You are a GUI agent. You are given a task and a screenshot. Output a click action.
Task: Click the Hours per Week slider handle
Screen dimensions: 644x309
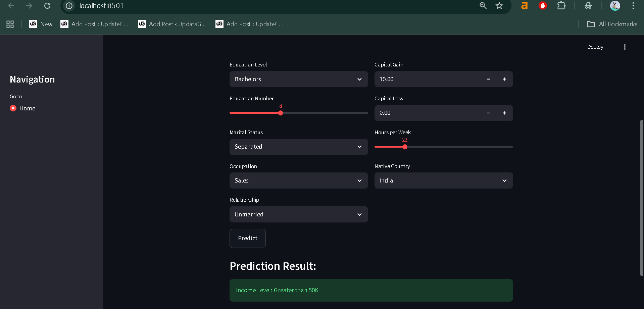click(405, 147)
